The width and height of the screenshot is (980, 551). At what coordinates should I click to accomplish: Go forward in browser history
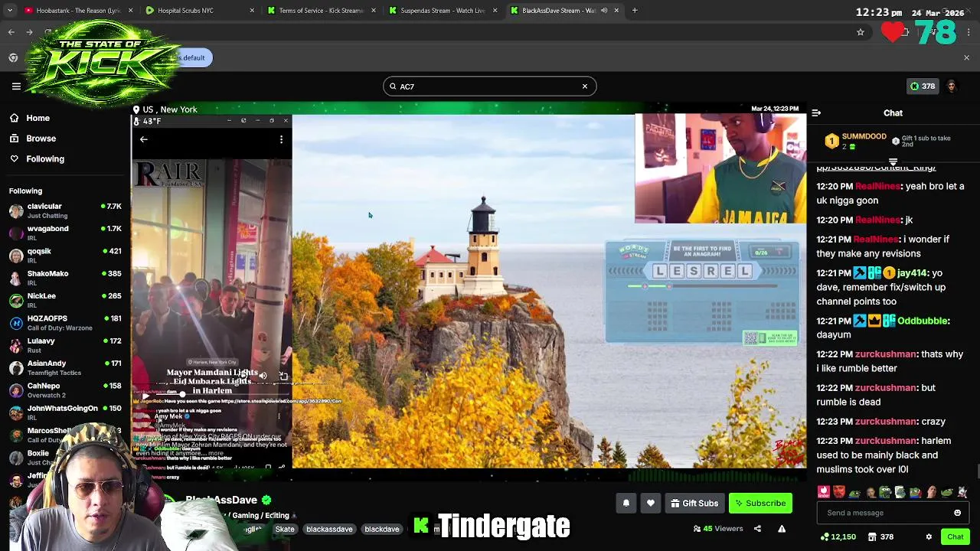point(31,32)
